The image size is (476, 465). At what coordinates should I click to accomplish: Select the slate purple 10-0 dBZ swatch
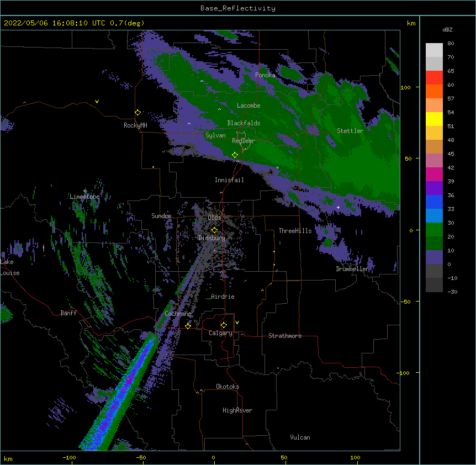[434, 257]
